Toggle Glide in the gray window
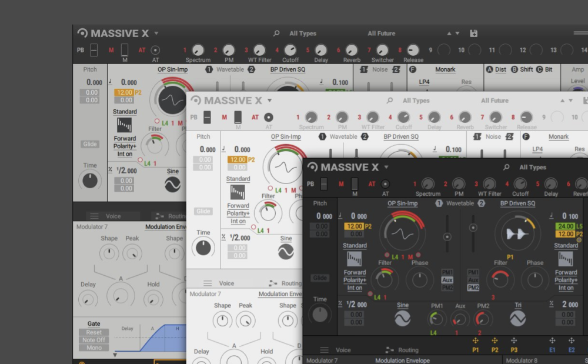This screenshot has height=364, width=588. [x=90, y=144]
